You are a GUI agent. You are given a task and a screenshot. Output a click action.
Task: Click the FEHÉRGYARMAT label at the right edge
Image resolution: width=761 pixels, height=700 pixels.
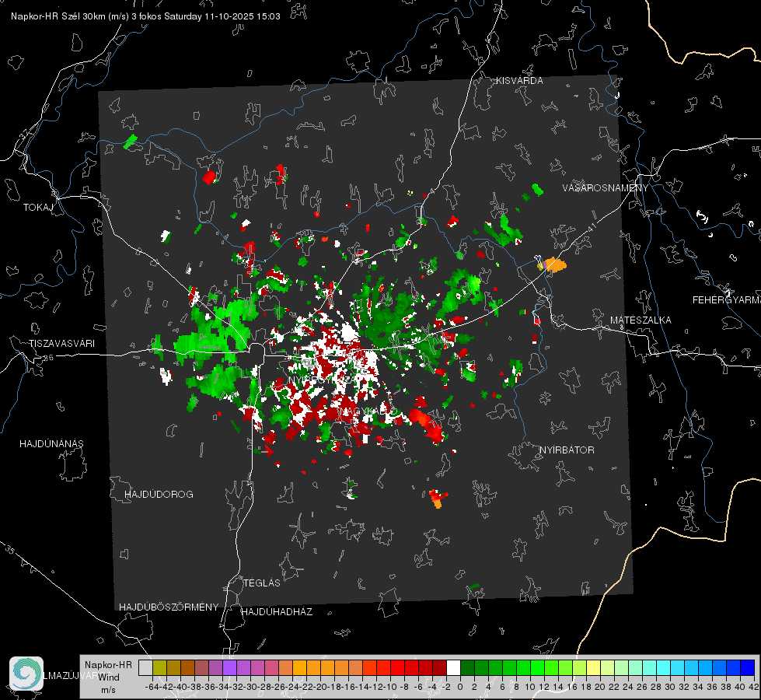click(727, 300)
